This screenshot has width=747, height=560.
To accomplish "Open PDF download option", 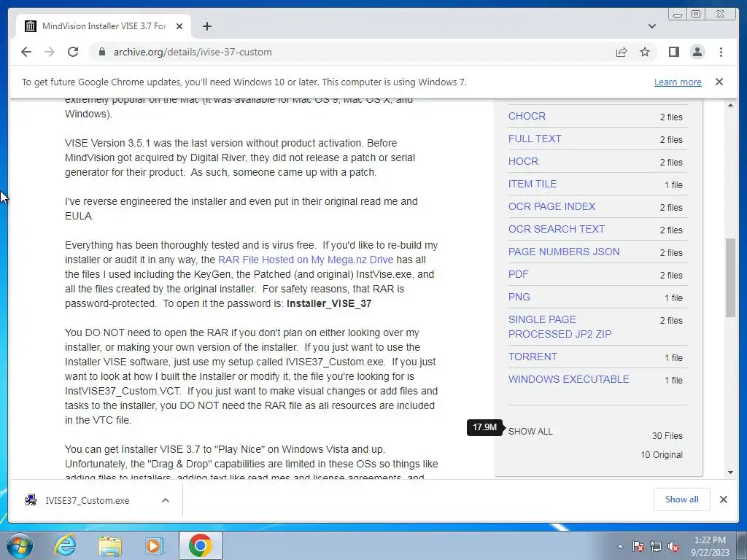I will 519,274.
